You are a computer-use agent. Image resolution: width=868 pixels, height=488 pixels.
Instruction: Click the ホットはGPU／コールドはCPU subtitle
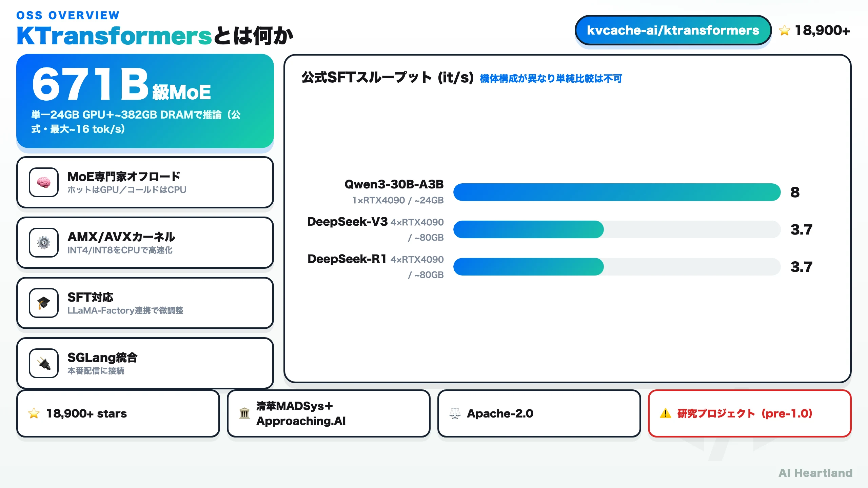coord(127,190)
